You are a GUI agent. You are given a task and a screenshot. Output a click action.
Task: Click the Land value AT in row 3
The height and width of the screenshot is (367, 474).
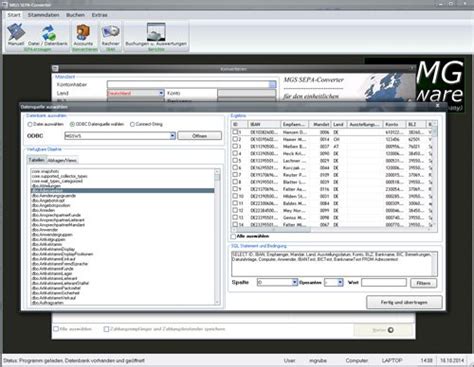[x=336, y=146]
